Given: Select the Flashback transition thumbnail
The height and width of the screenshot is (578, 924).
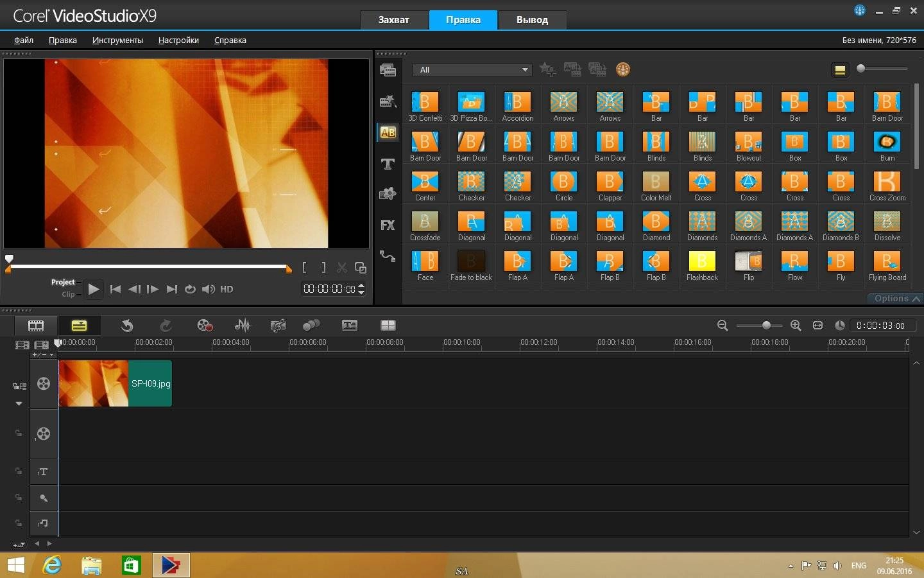Looking at the screenshot, I should pos(703,261).
